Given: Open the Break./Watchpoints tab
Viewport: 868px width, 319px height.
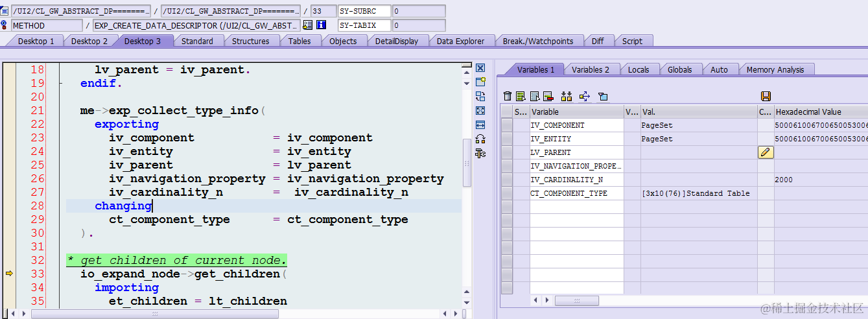Looking at the screenshot, I should (538, 41).
